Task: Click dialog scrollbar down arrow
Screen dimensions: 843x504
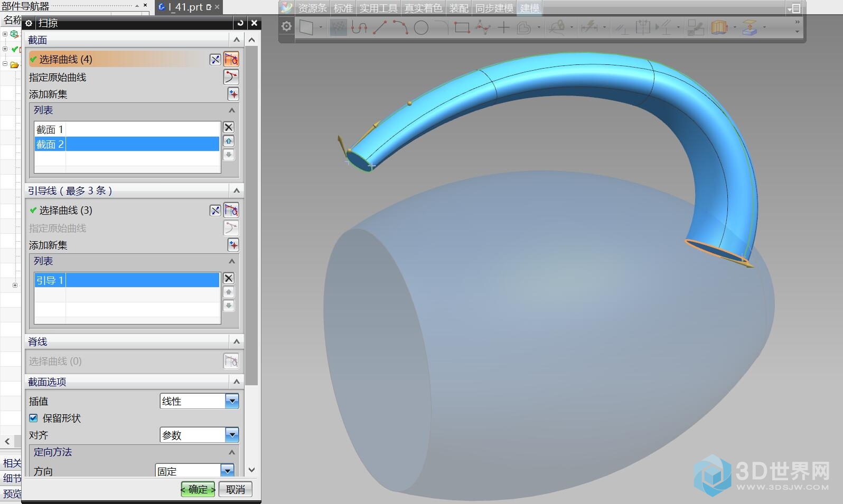Action: [x=251, y=470]
